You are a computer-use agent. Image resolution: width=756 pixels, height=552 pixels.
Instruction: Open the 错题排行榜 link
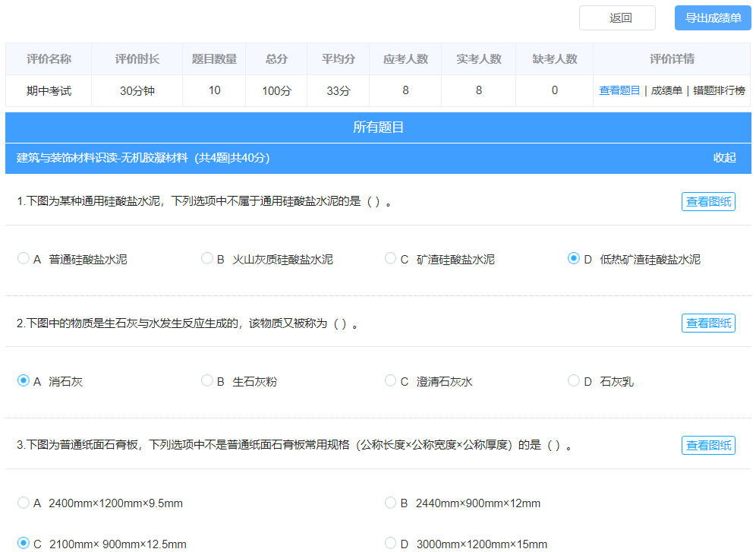pos(719,90)
